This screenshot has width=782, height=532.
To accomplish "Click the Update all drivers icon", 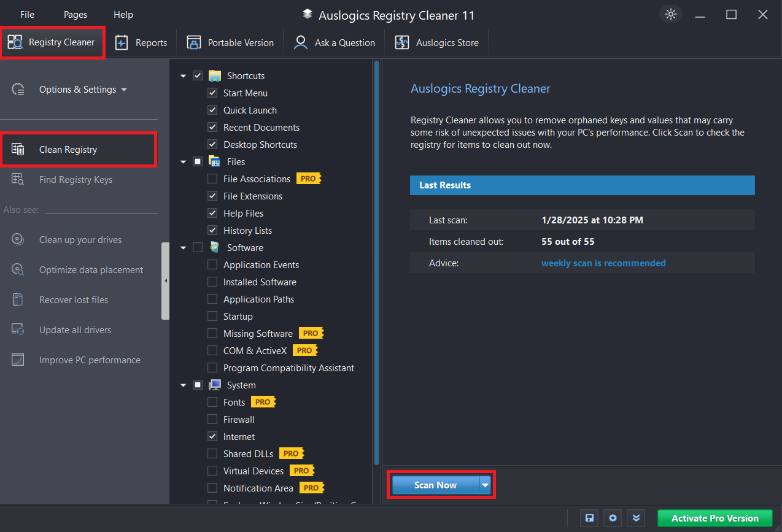I will [x=18, y=330].
